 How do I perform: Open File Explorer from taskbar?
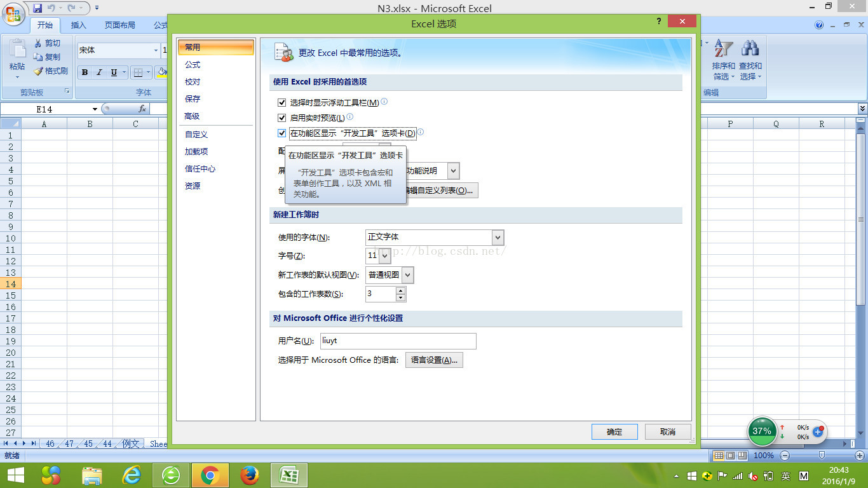coord(92,475)
